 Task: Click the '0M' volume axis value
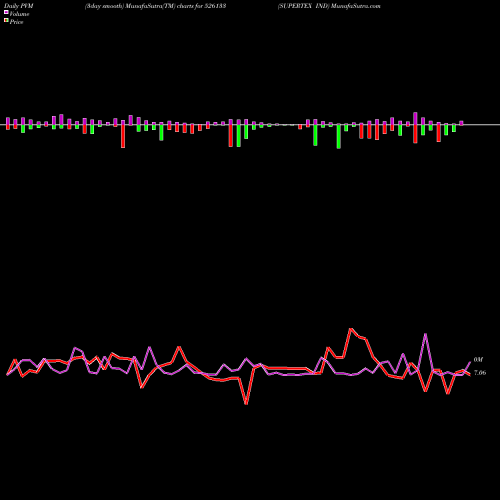(x=478, y=360)
